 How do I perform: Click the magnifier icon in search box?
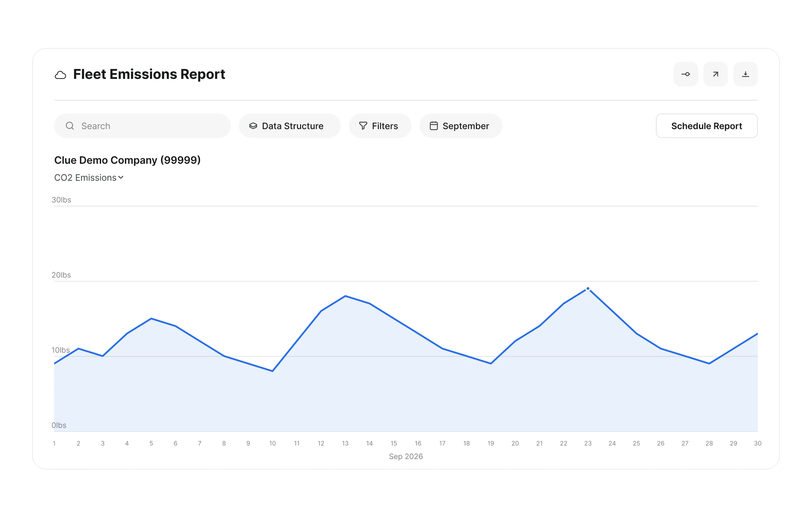pyautogui.click(x=70, y=126)
